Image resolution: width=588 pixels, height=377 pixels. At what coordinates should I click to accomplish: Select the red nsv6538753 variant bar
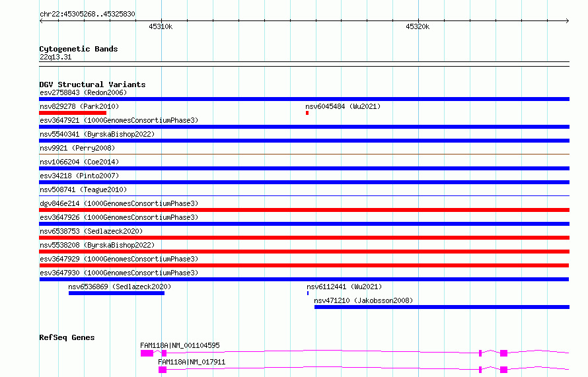[304, 238]
